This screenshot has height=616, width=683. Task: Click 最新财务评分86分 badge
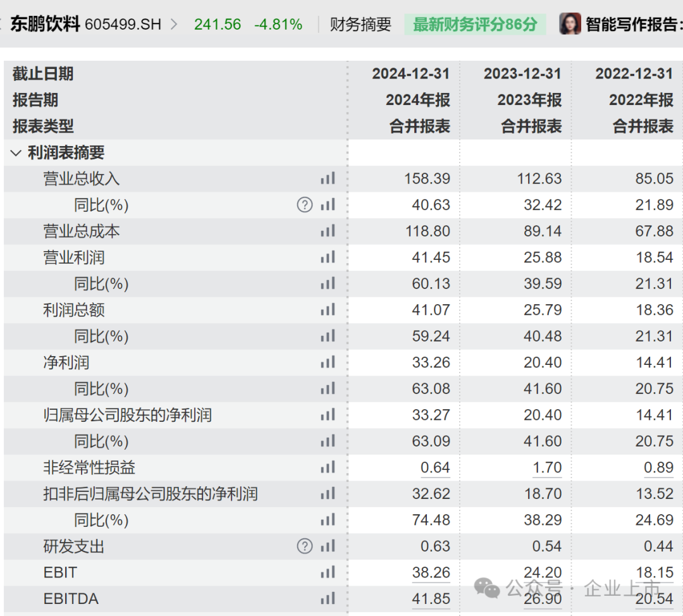coord(475,24)
